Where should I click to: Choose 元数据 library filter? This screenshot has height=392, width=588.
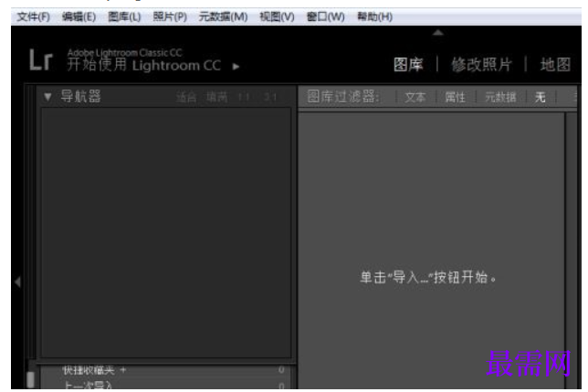coord(500,97)
